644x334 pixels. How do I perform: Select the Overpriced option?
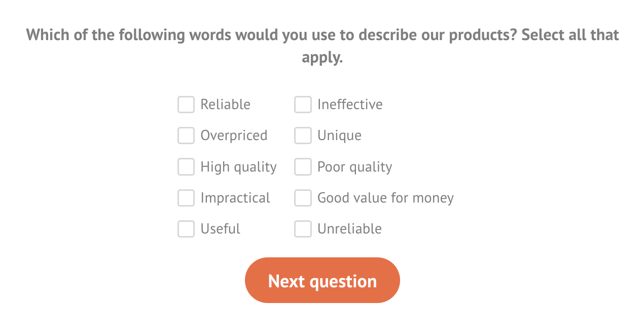pos(186,136)
